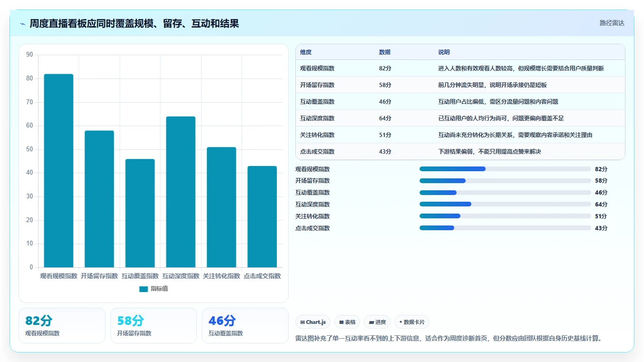Select the 互动深度指数 cell in the table

coord(317,118)
